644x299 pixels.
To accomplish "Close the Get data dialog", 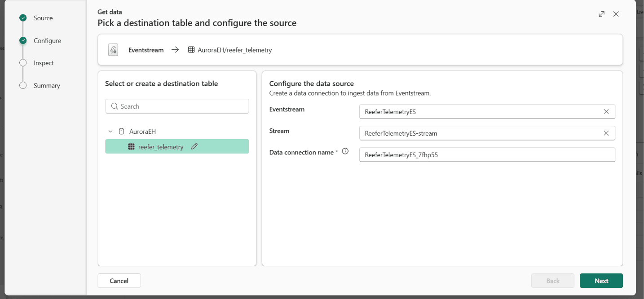I will pyautogui.click(x=616, y=14).
